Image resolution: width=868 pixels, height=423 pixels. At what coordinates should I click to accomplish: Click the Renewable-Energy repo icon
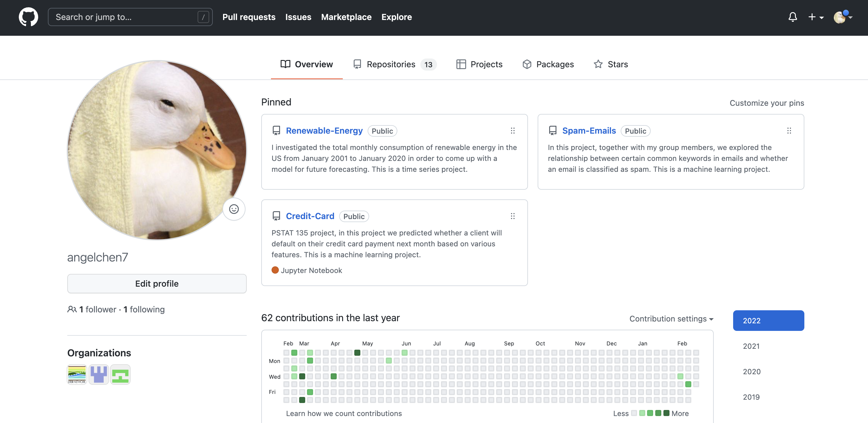coord(276,131)
